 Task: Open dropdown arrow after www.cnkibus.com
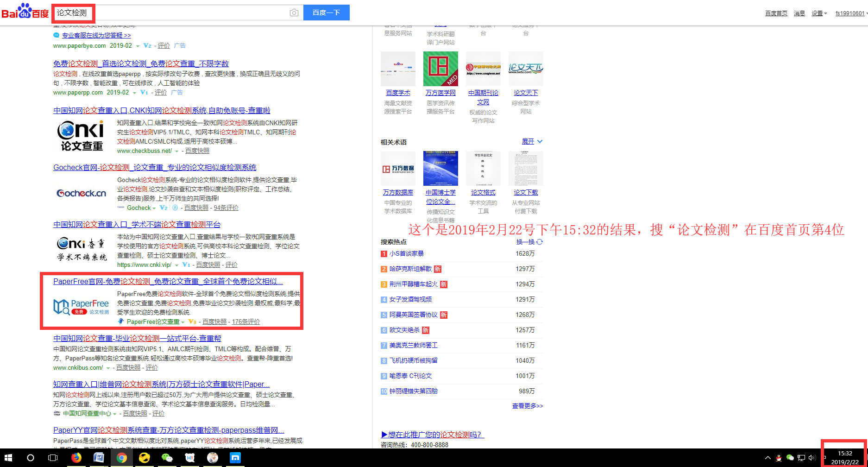point(108,368)
